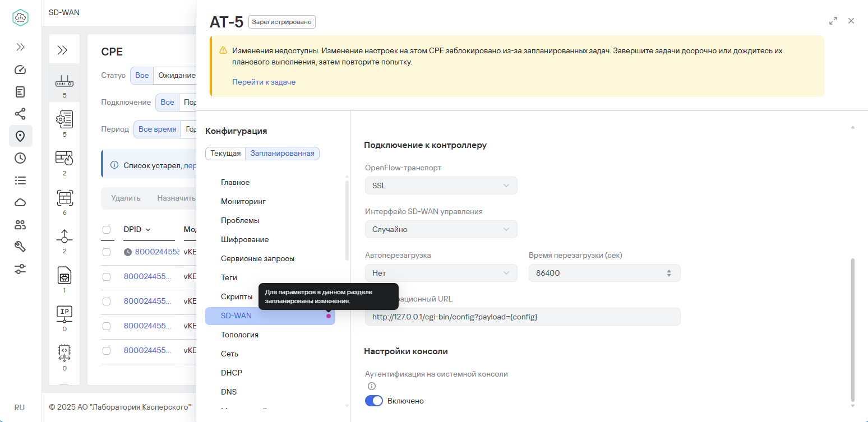This screenshot has width=868, height=422.
Task: Click the Kaspersky SD-WAN logo icon
Action: point(21,17)
